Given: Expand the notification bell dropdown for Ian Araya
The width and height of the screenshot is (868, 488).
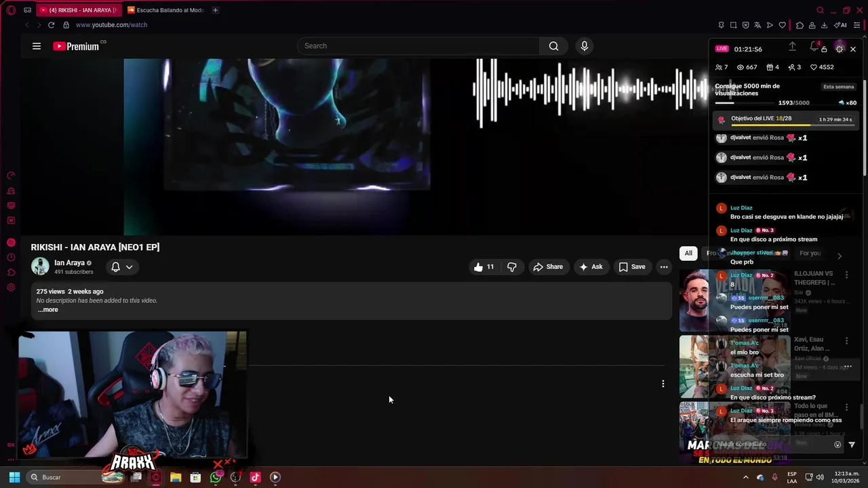Looking at the screenshot, I should (x=122, y=267).
